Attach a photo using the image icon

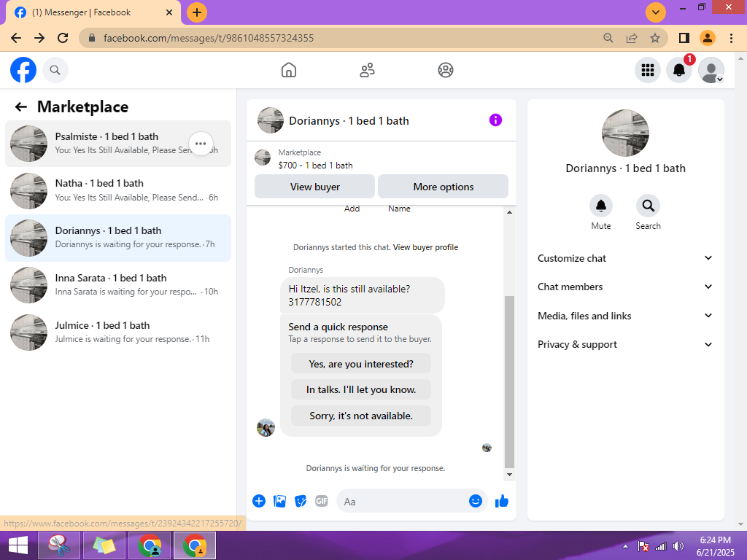click(x=279, y=501)
